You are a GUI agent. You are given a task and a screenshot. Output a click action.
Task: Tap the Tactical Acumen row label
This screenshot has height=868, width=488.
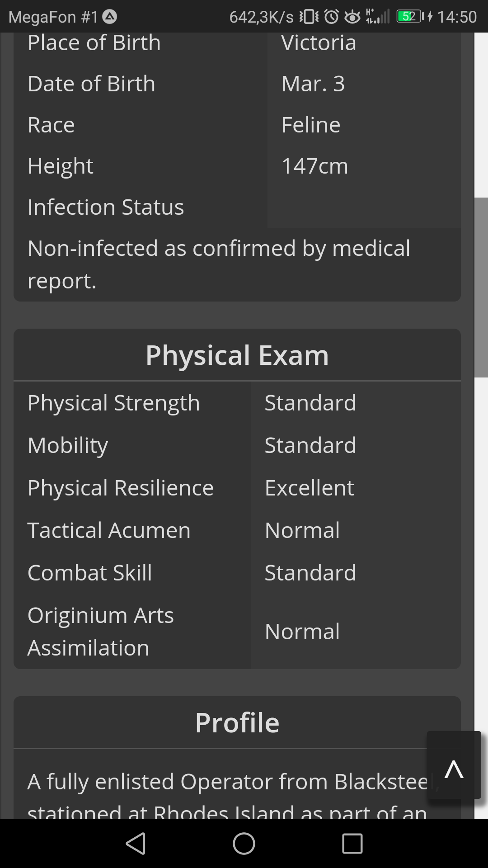pyautogui.click(x=109, y=530)
